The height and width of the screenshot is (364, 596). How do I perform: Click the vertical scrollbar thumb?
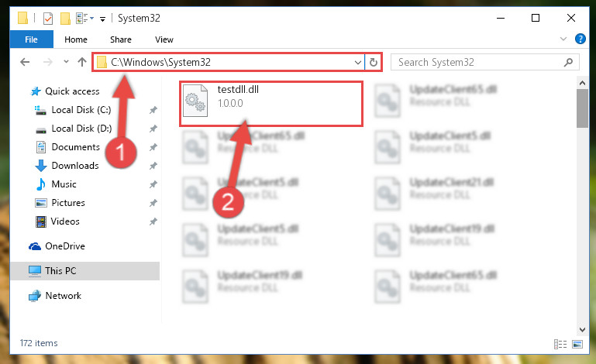point(582,108)
